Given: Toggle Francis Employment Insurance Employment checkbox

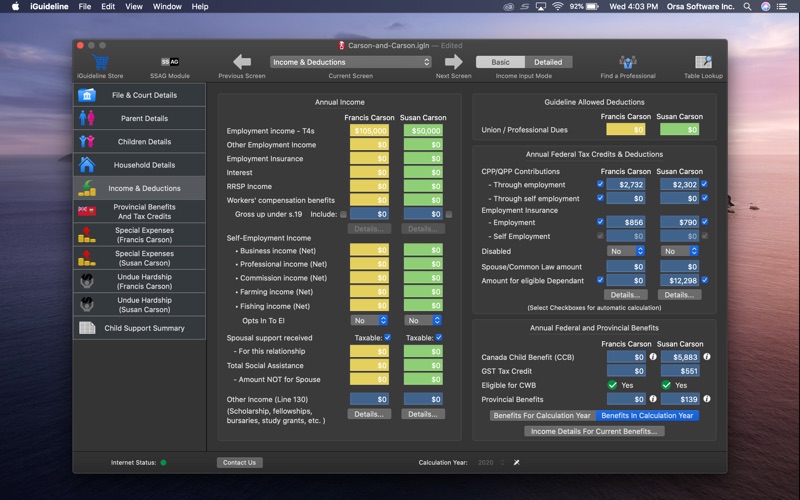Looking at the screenshot, I should (x=600, y=222).
